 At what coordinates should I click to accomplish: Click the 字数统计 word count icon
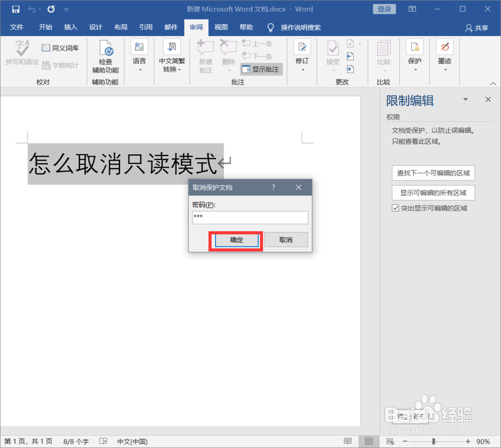click(x=60, y=65)
